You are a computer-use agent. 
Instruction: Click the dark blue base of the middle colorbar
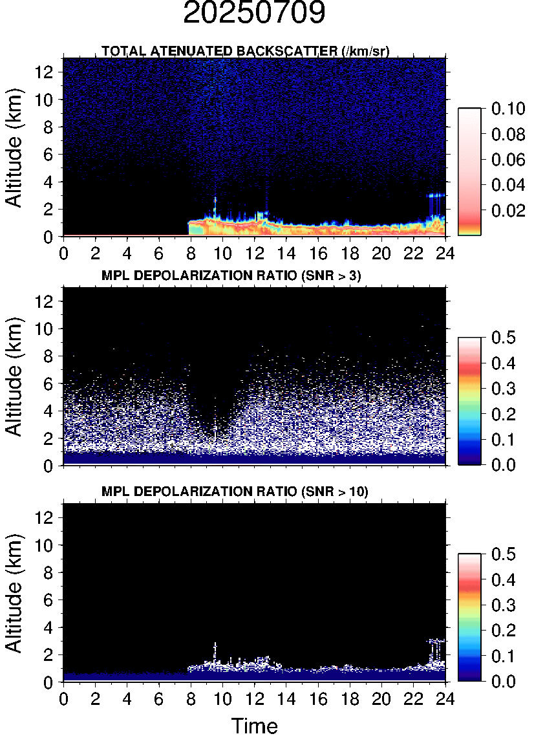coord(469,458)
